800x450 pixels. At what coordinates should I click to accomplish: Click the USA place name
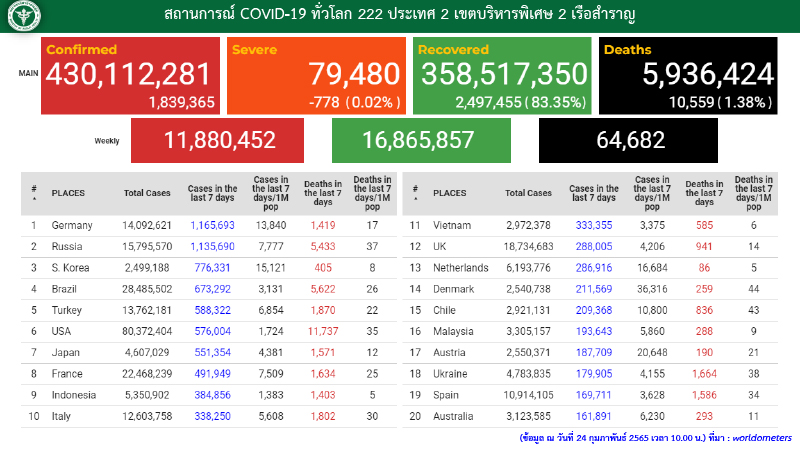[x=61, y=332]
